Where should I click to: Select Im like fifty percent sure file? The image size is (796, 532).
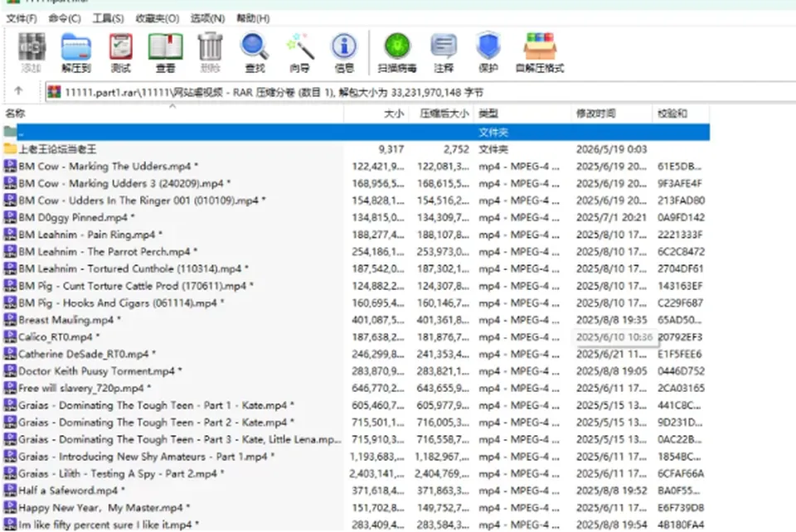pos(105,525)
